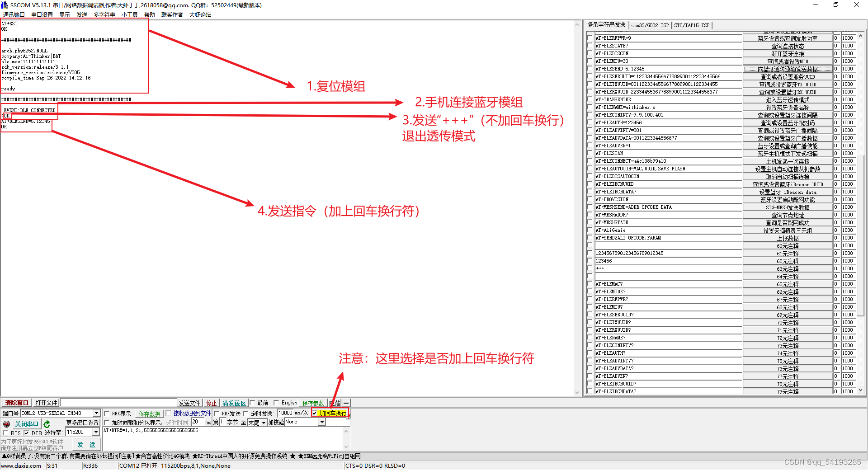Toggle 接收数据到文件 checkbox
Screen dimensions: 868x470
click(x=169, y=413)
